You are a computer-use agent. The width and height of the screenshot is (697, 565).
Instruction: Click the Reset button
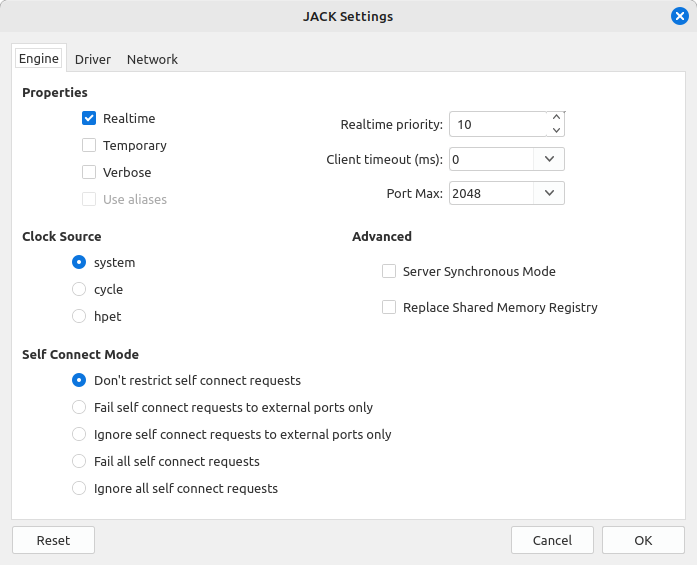[53, 540]
